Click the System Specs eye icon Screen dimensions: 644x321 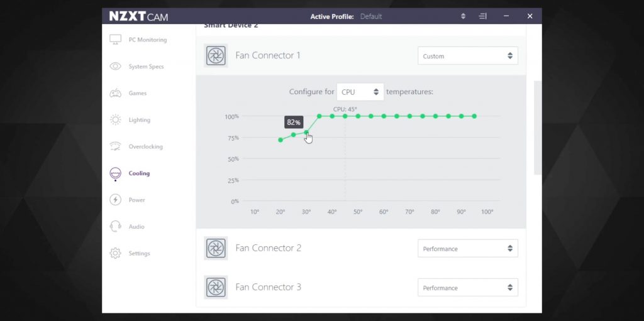(116, 67)
